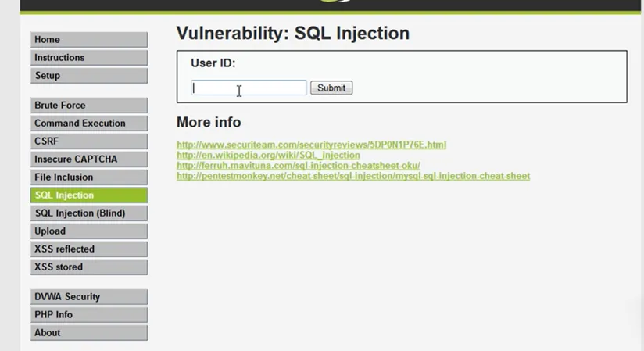Screen dimensions: 644x351
Task: Follow the Wikipedia SQL_injection link
Action: click(x=268, y=156)
